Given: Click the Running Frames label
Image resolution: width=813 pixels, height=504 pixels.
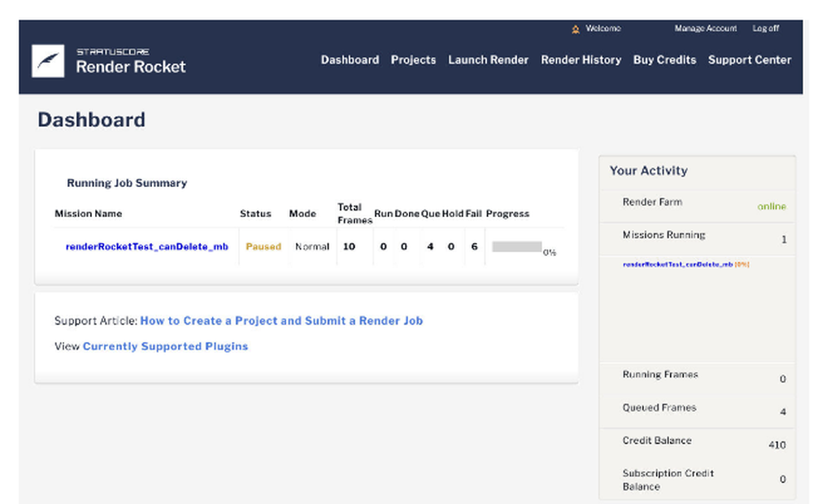Looking at the screenshot, I should click(x=660, y=375).
